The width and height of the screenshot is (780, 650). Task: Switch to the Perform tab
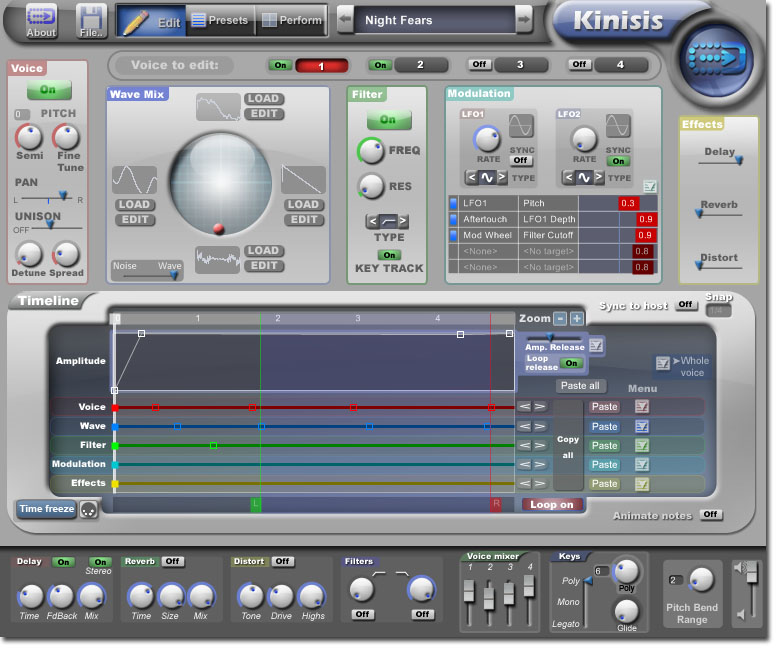click(x=292, y=20)
